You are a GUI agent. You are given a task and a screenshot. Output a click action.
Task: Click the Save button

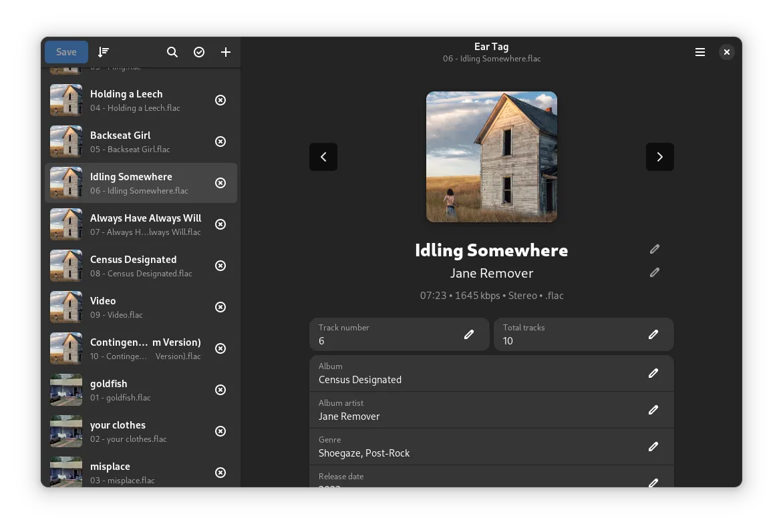click(x=65, y=51)
